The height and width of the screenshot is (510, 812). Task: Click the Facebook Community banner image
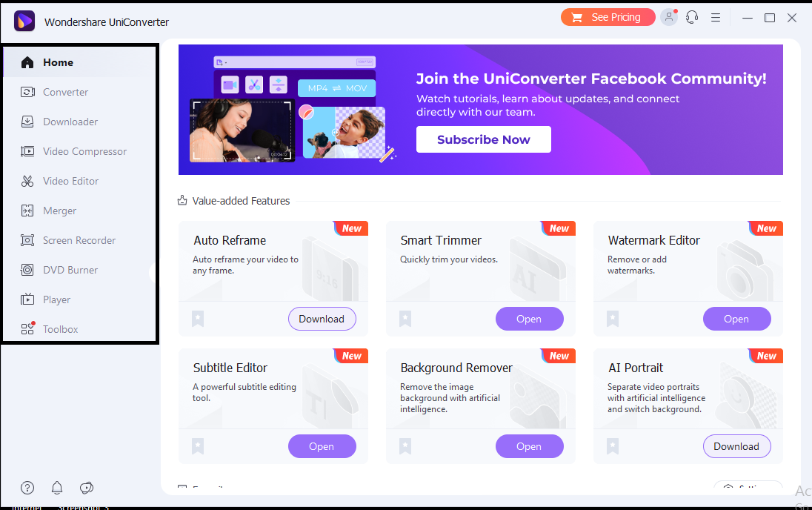[481, 110]
